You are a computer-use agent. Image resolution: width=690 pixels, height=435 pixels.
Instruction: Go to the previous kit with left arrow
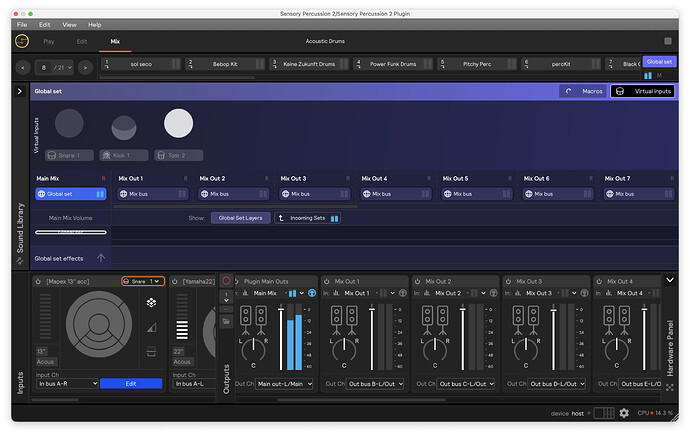tap(23, 67)
